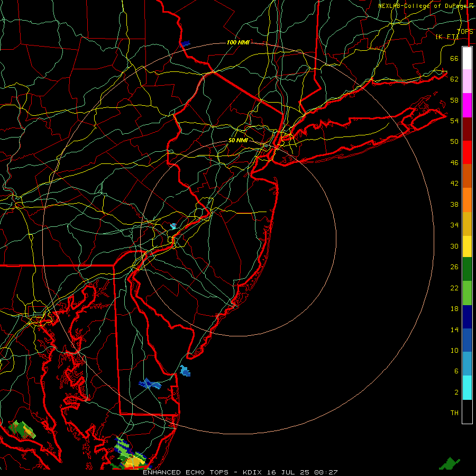
Task: Click the 'TH' legend label
Action: click(x=454, y=413)
